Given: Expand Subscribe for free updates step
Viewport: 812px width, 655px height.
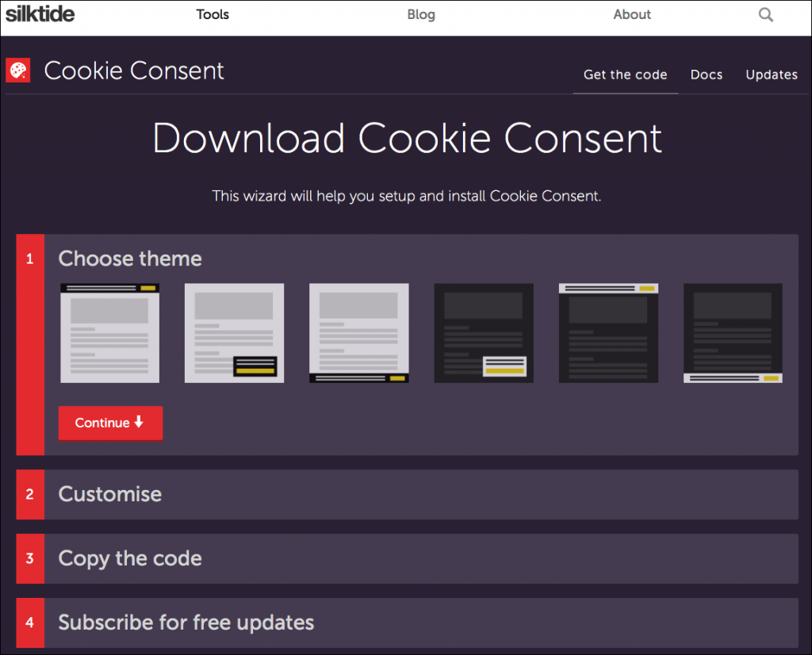Looking at the screenshot, I should coord(186,622).
